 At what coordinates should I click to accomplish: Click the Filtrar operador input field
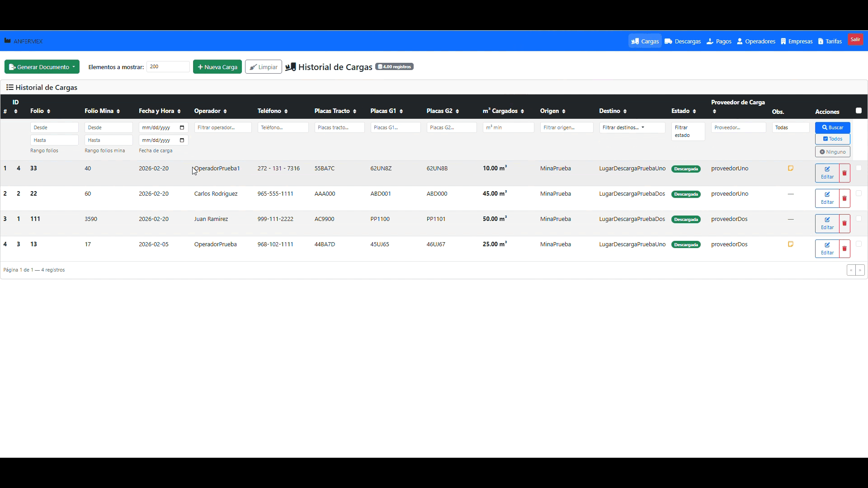222,127
